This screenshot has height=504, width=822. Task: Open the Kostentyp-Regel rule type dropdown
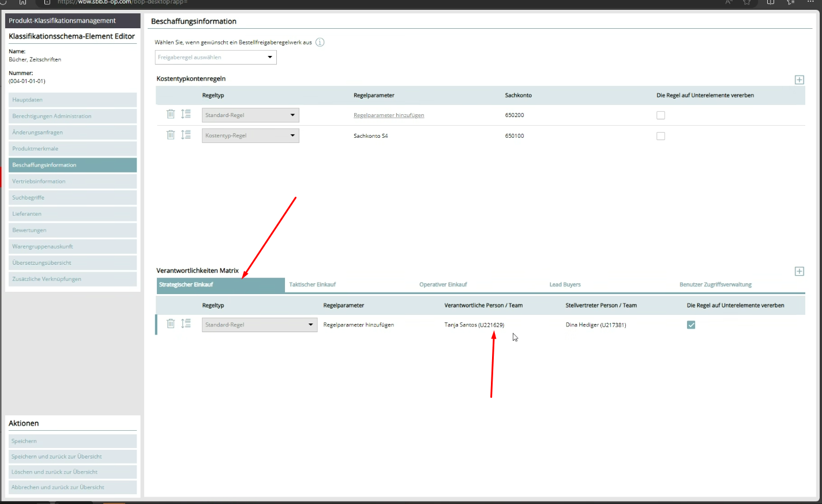tap(250, 136)
